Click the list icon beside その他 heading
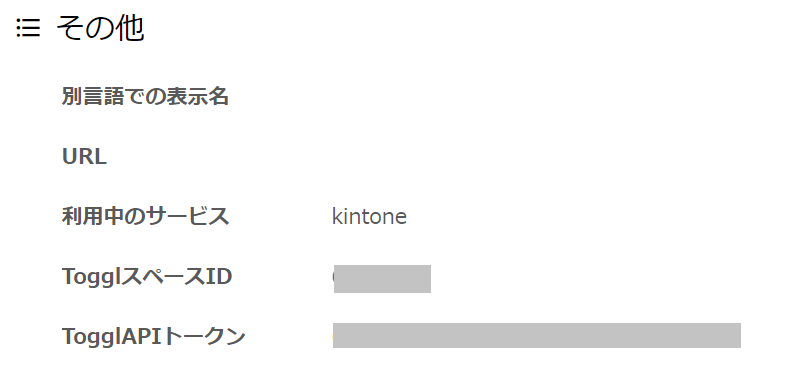793x379 pixels. click(28, 28)
